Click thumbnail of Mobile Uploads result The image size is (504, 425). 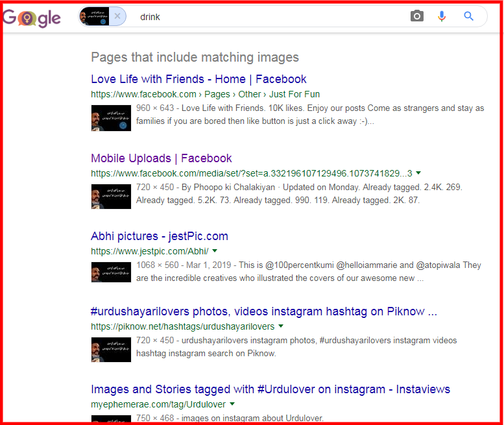pos(111,197)
